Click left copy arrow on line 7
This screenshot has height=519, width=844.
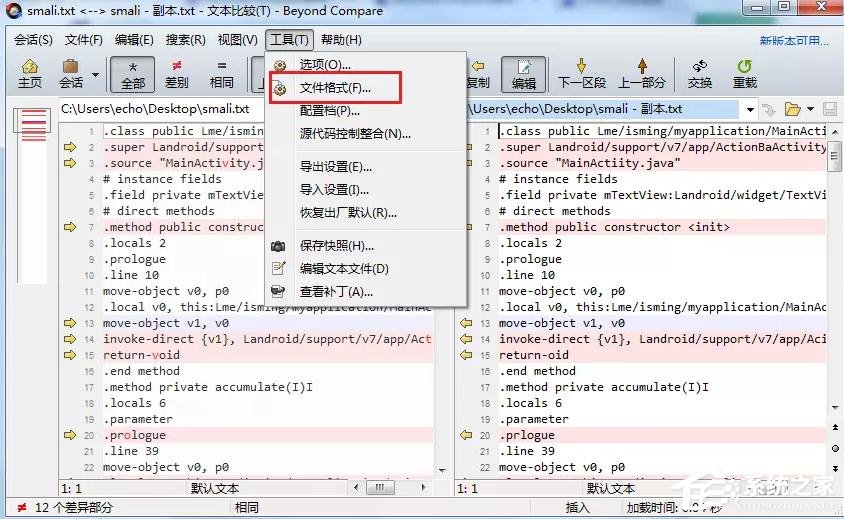(x=70, y=227)
